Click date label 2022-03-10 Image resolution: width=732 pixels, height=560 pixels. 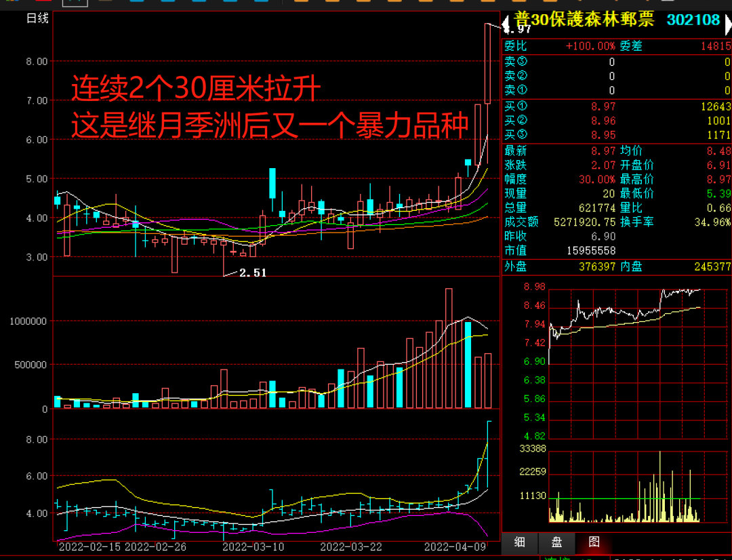click(253, 546)
